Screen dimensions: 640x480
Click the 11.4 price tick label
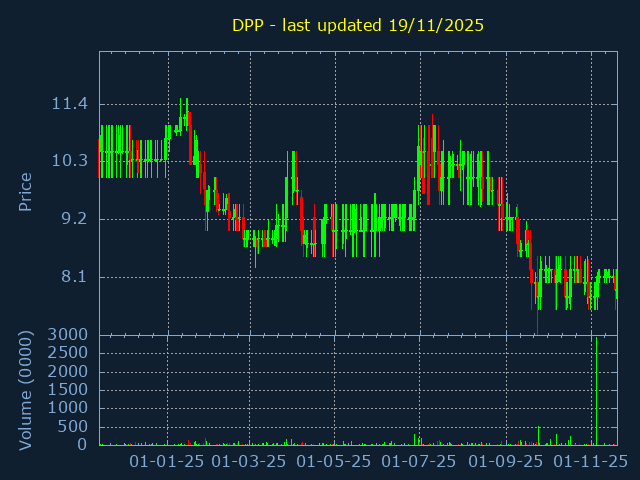[70, 104]
